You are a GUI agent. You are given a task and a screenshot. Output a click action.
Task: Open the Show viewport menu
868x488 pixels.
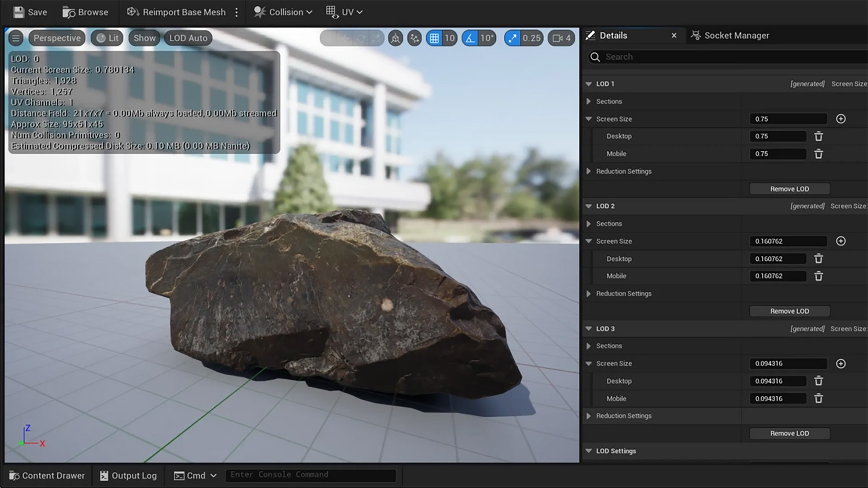point(144,38)
